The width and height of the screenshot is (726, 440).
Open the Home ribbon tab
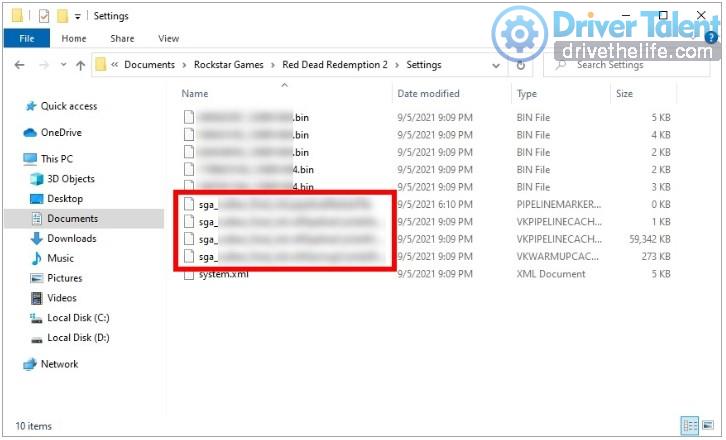[x=74, y=38]
